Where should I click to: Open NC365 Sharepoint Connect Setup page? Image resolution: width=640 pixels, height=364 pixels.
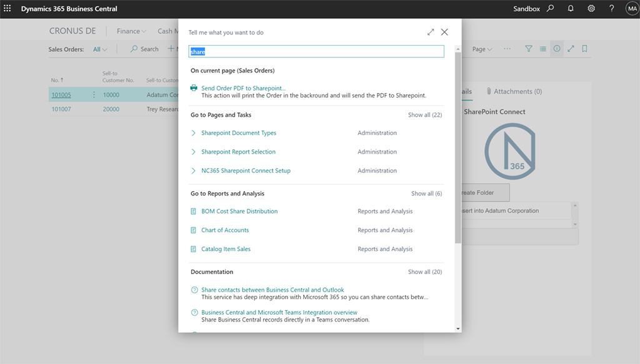click(x=246, y=171)
